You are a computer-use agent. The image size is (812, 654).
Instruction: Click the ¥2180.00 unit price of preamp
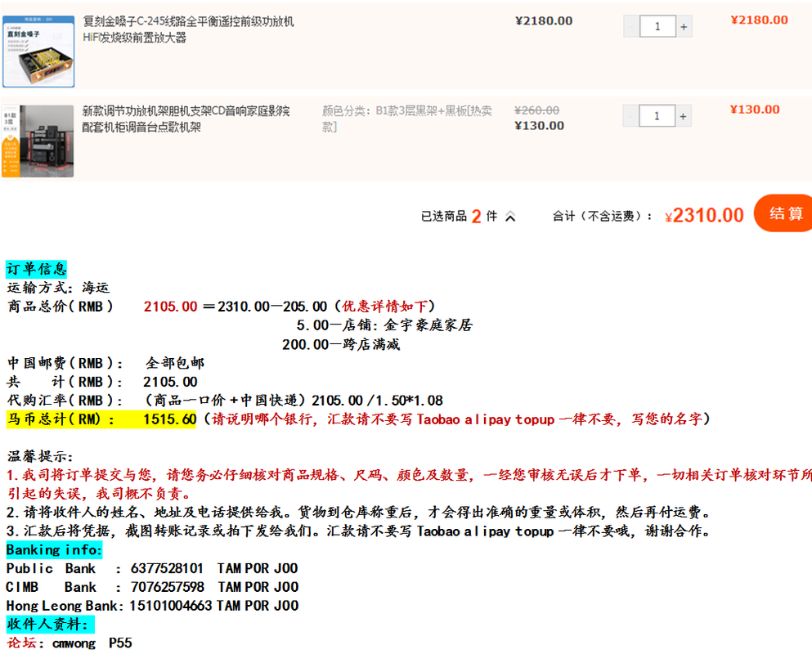[x=544, y=21]
